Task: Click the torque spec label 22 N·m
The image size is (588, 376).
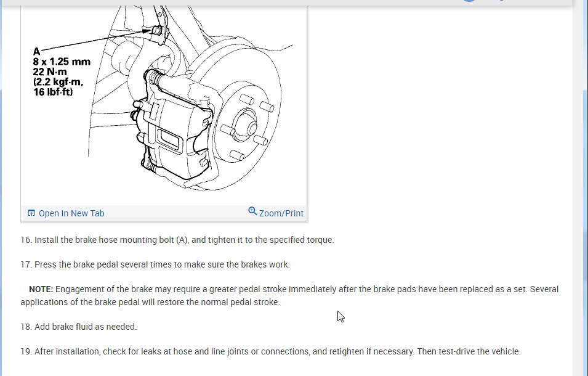Action: (50, 72)
